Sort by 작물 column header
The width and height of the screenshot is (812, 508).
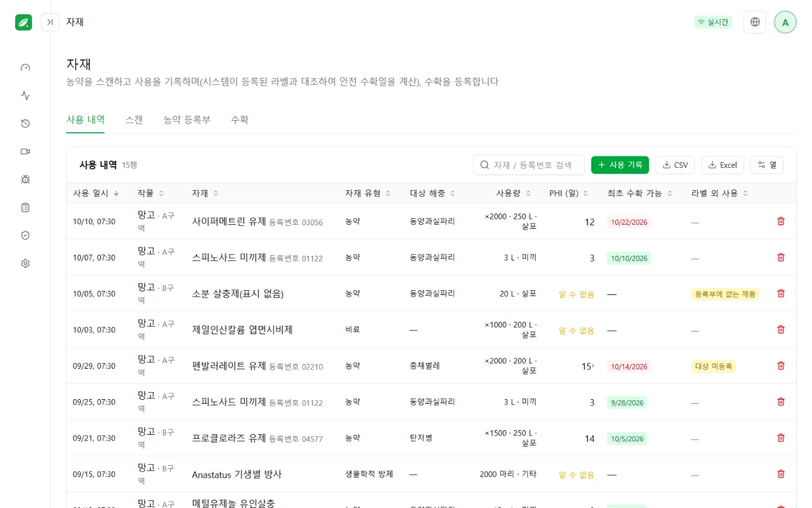coord(150,193)
